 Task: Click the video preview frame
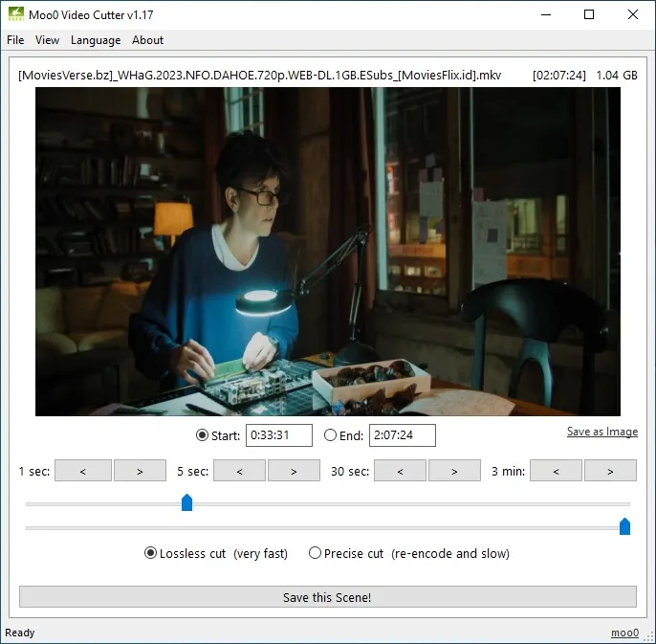pyautogui.click(x=328, y=252)
